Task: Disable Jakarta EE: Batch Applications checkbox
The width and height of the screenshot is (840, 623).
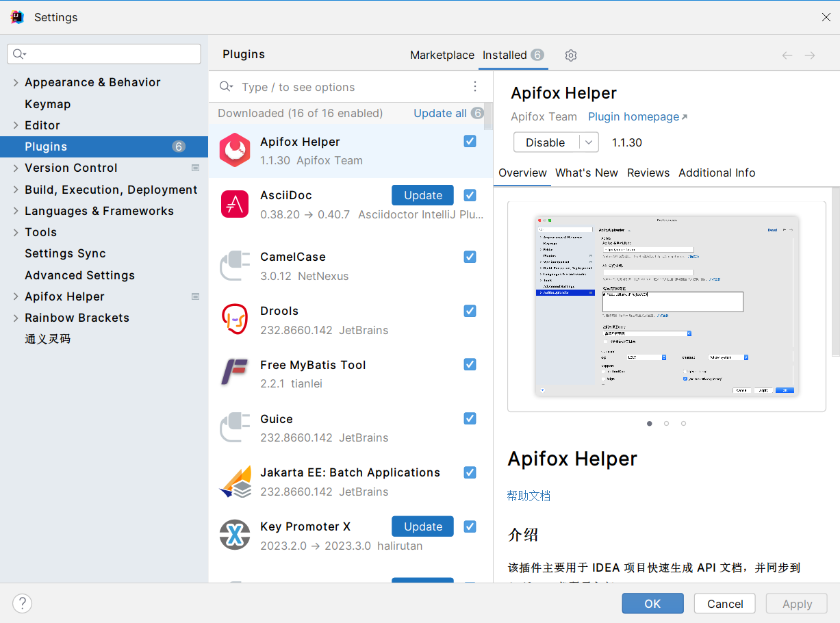Action: pos(470,472)
